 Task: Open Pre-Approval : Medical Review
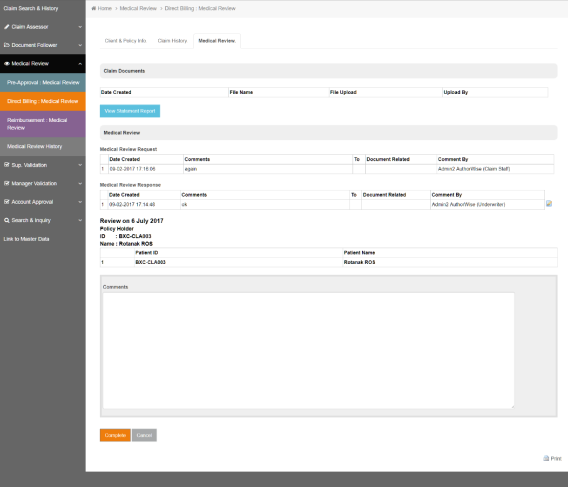pyautogui.click(x=43, y=83)
